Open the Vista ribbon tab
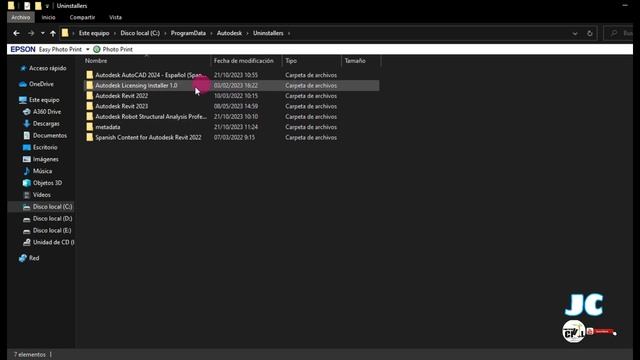Screen dimensions: 640x360 point(115,17)
